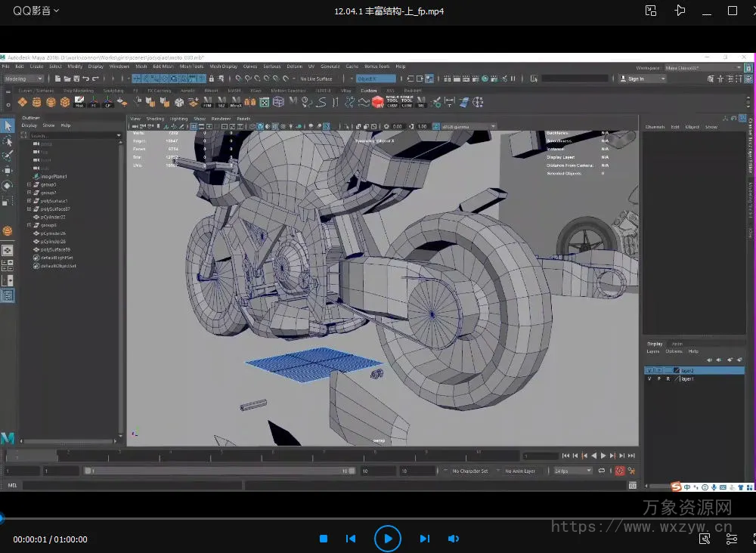Expand the group5 node in Outliner
The height and width of the screenshot is (553, 756).
tap(29, 184)
